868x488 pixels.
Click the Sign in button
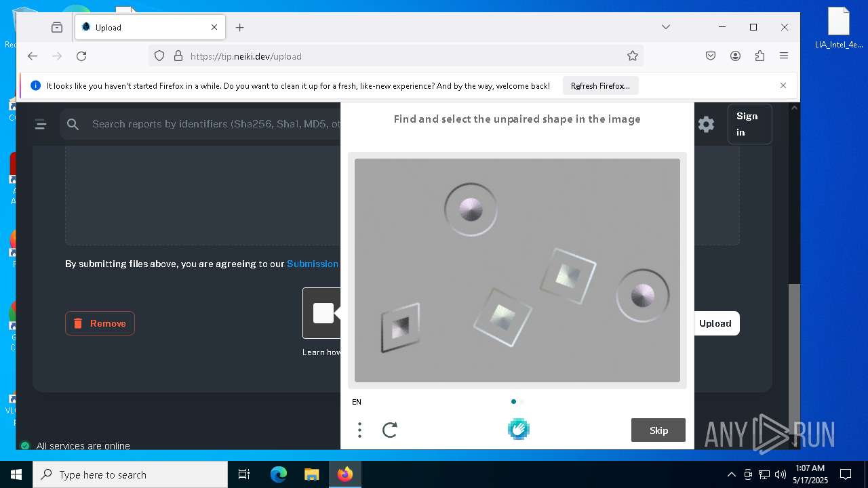coord(749,124)
